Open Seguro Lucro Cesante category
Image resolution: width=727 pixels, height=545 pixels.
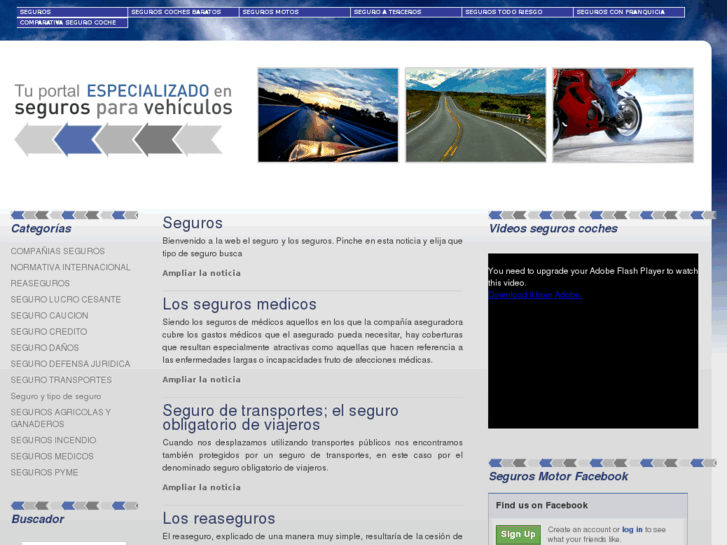coord(66,300)
